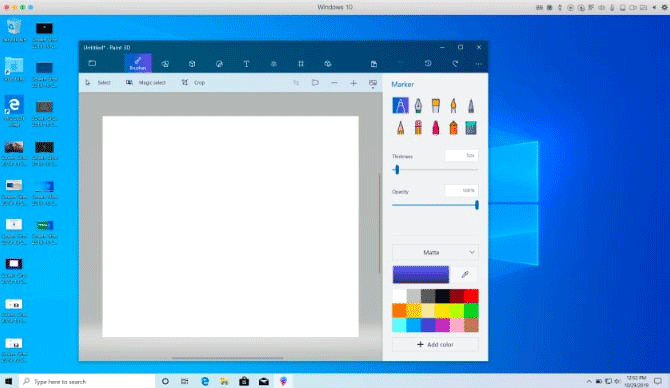Screen dimensions: 670x388
Task: Launch Microsoft Edge from the taskbar
Action: point(205,381)
